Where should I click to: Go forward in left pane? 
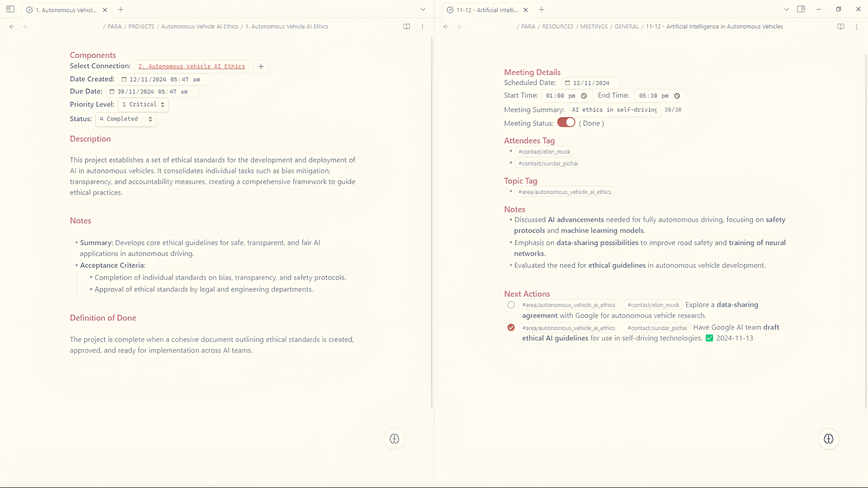(x=24, y=26)
